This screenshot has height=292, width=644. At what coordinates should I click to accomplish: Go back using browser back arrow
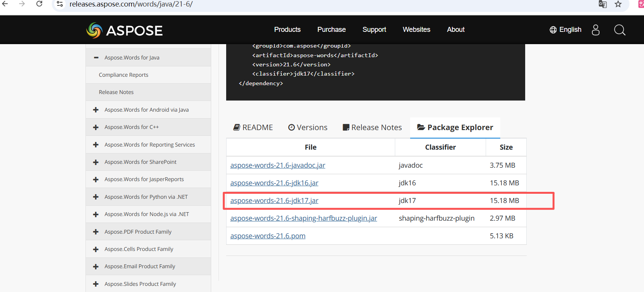coord(5,4)
